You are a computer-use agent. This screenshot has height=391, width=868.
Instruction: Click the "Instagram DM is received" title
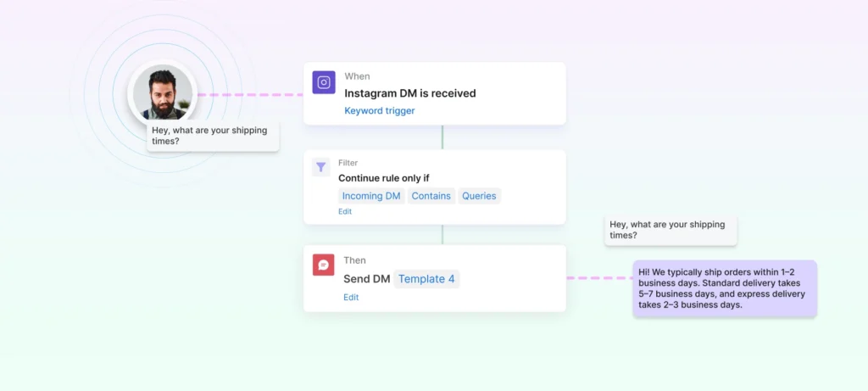[409, 93]
